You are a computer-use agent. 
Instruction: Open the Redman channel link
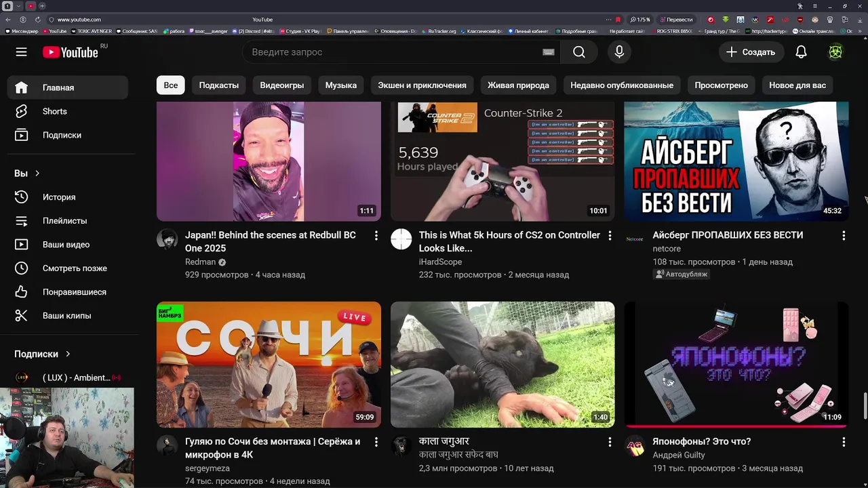pyautogui.click(x=200, y=262)
